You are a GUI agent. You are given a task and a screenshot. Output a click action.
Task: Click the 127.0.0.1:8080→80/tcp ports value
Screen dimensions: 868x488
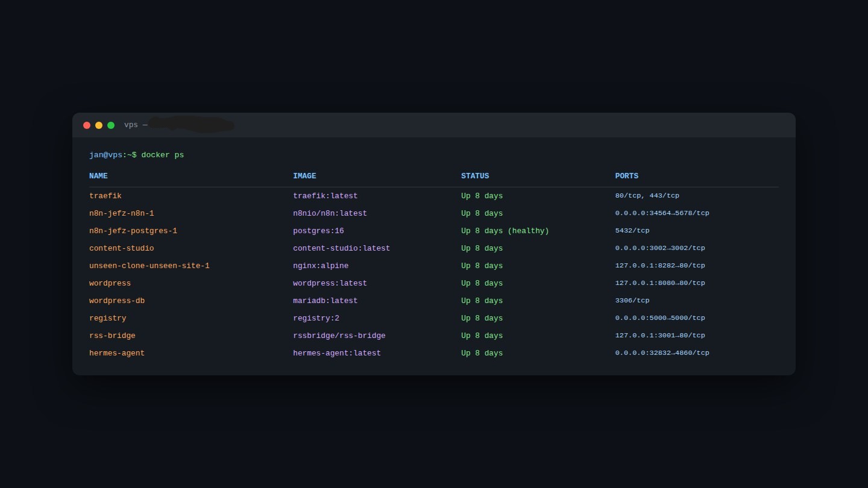point(660,283)
